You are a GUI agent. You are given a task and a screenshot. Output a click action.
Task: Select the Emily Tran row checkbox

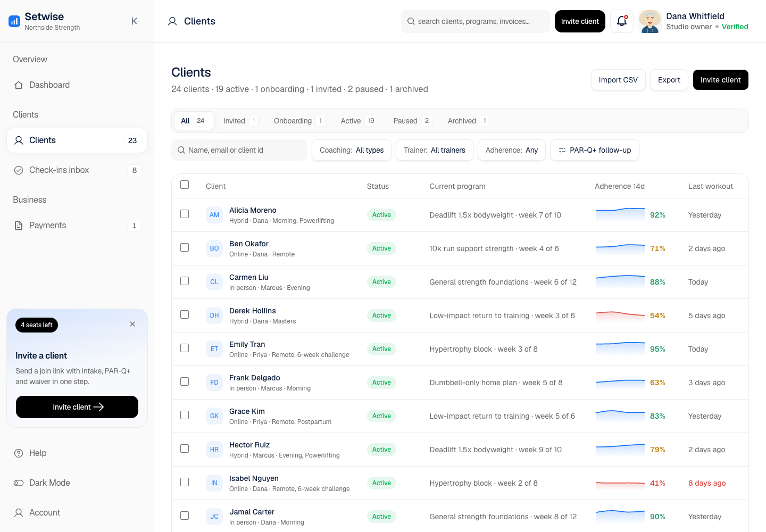185,348
